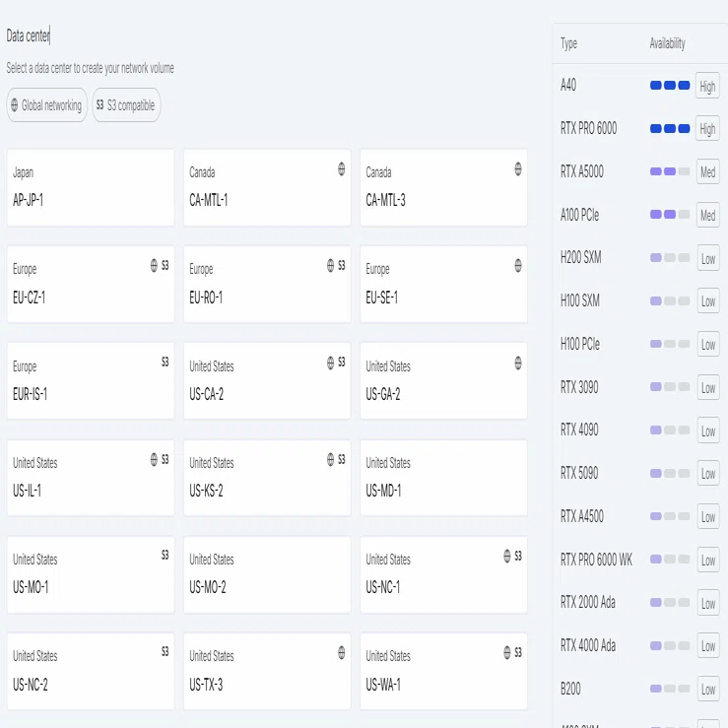Click the Availability column header

(667, 43)
